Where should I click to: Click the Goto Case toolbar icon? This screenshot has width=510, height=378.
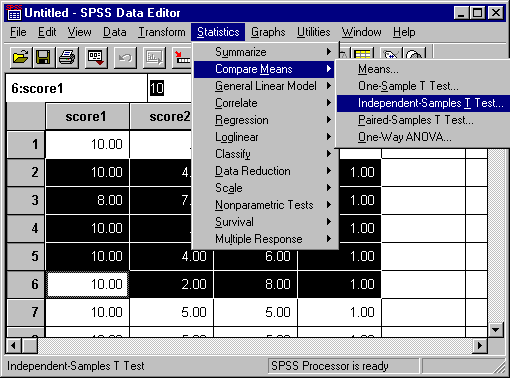[182, 58]
